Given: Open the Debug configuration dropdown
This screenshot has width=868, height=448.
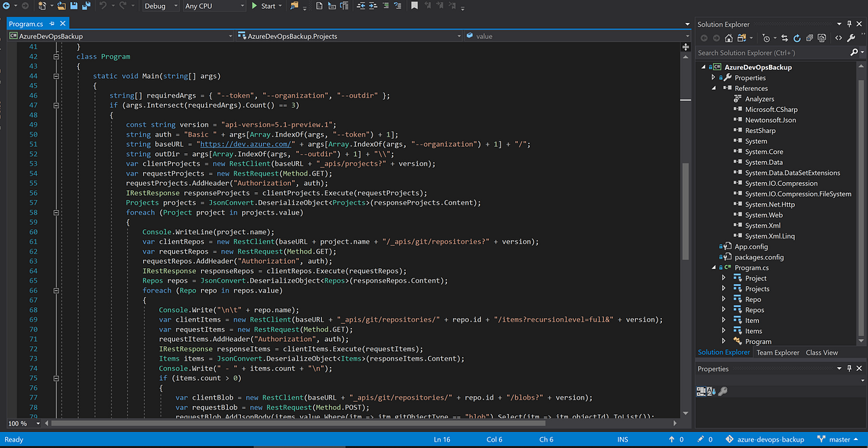Looking at the screenshot, I should [x=161, y=6].
